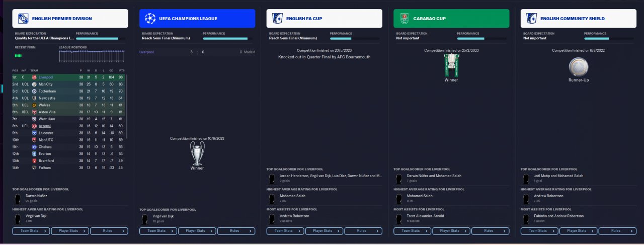Open Team Stats for English FA Cup
The image size is (644, 245).
pyautogui.click(x=285, y=231)
